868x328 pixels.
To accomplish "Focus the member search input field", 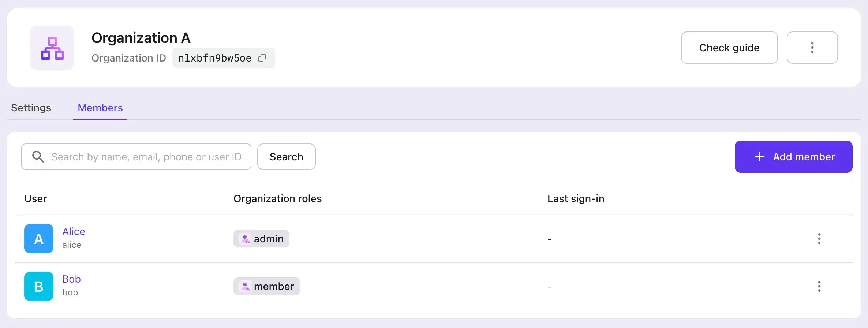I will click(x=146, y=157).
